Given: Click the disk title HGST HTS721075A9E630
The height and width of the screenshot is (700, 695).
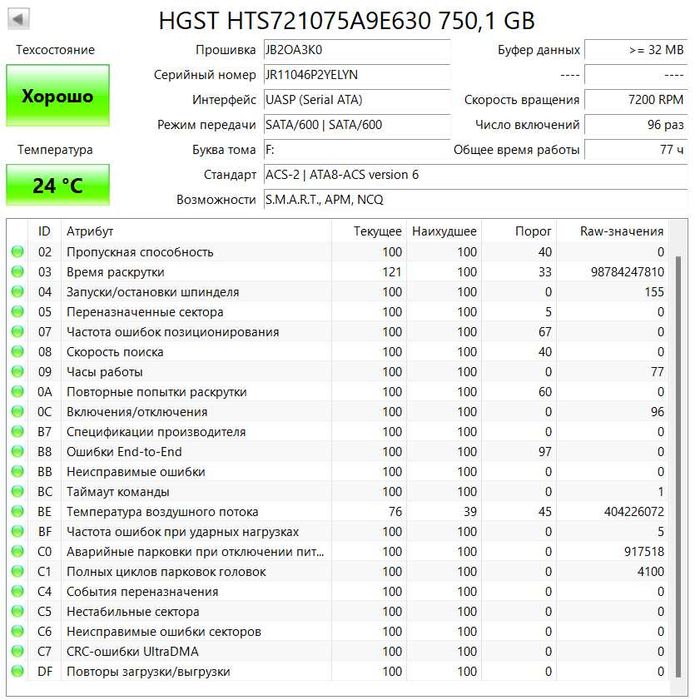Looking at the screenshot, I should tap(295, 21).
